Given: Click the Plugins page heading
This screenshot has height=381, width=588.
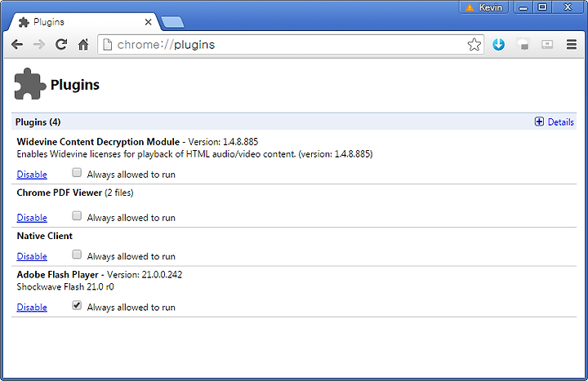Looking at the screenshot, I should tap(75, 85).
